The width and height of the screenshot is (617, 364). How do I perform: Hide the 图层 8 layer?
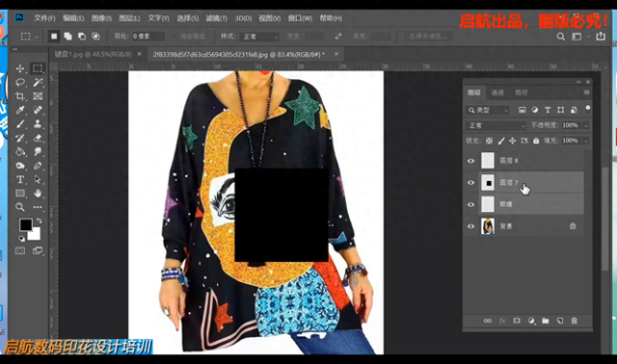pos(471,161)
